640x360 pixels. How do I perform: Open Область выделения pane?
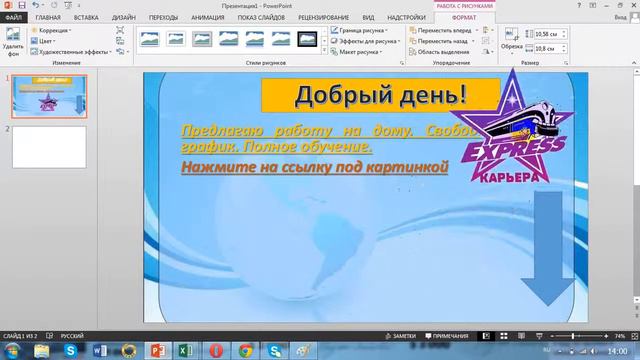pos(439,52)
